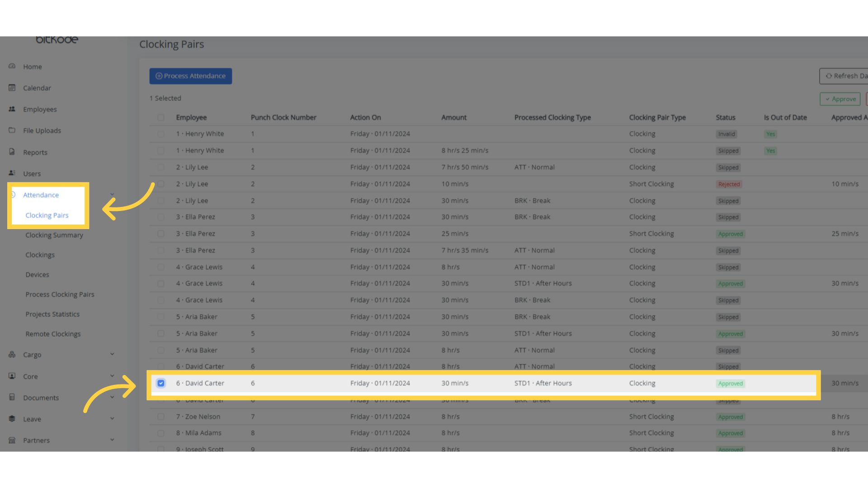Click the File Uploads folder icon
The height and width of the screenshot is (488, 868).
[x=12, y=130]
